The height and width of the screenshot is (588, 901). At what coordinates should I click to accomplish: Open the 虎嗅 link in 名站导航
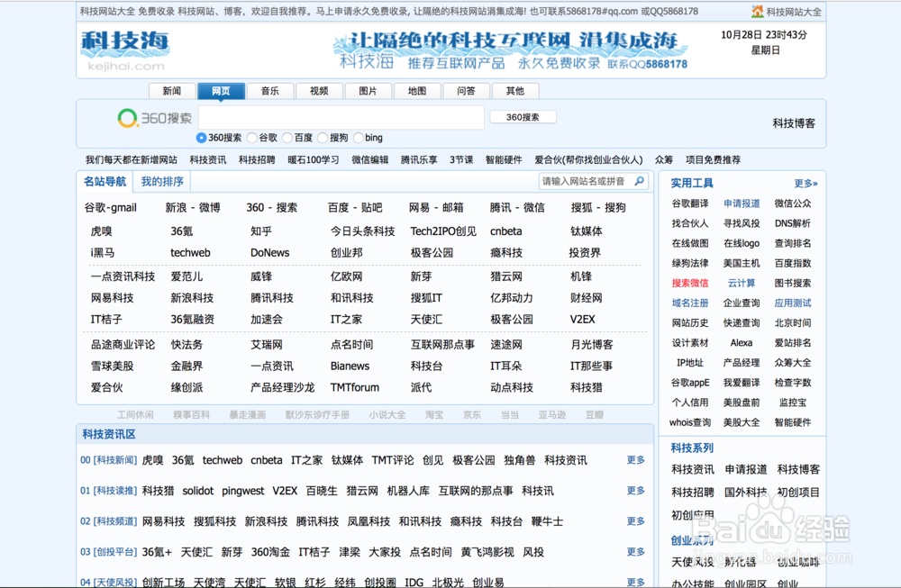click(x=101, y=231)
